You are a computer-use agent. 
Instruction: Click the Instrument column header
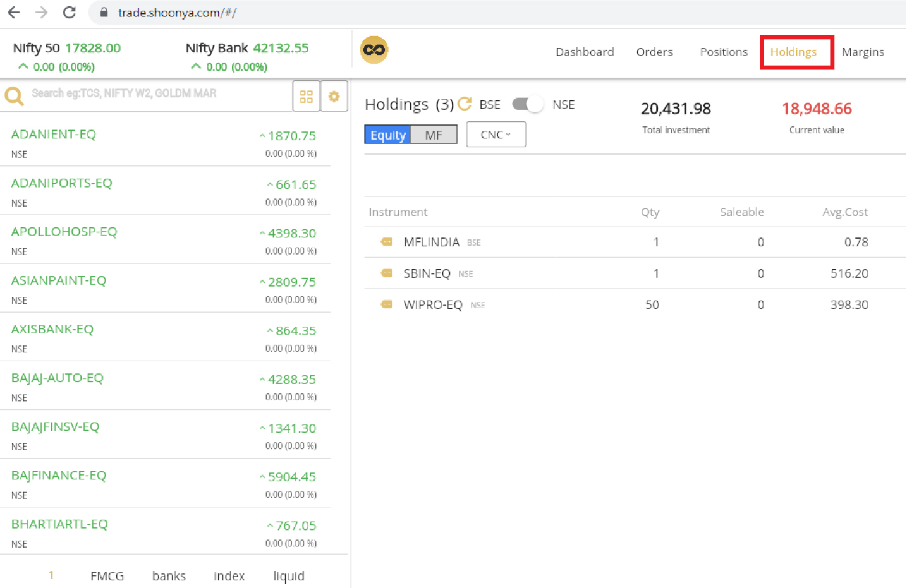pyautogui.click(x=398, y=212)
